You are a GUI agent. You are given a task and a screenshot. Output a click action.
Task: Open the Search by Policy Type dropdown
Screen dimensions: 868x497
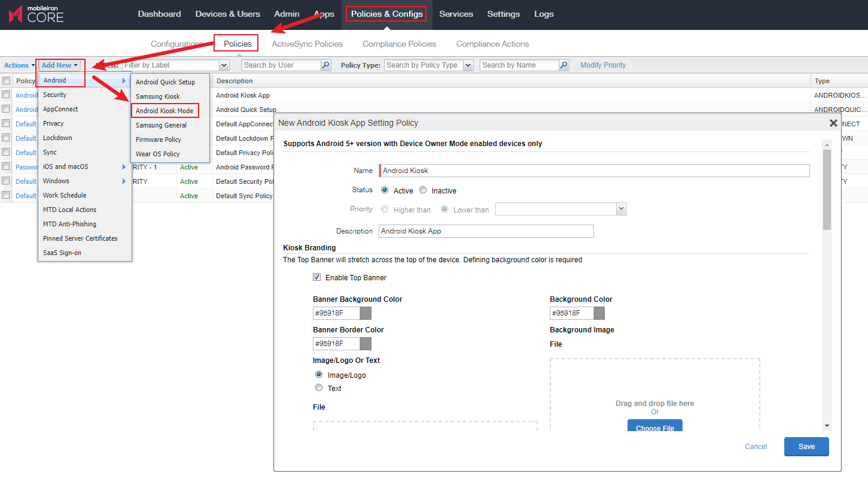tap(468, 65)
